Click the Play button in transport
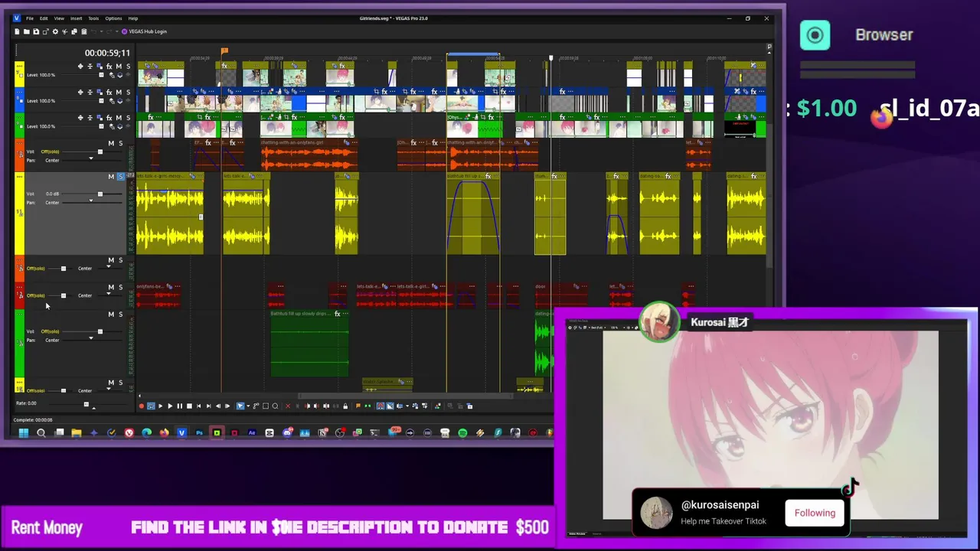Screen dimensions: 980x551 coord(170,406)
